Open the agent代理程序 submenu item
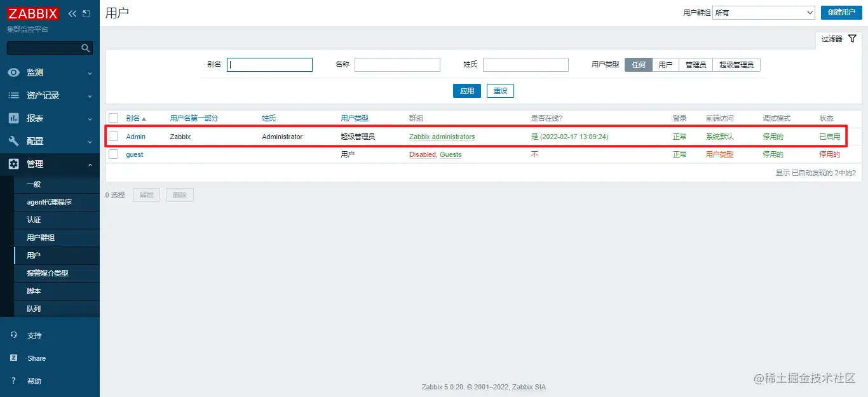Screen dimensions: 868x397 click(57, 202)
